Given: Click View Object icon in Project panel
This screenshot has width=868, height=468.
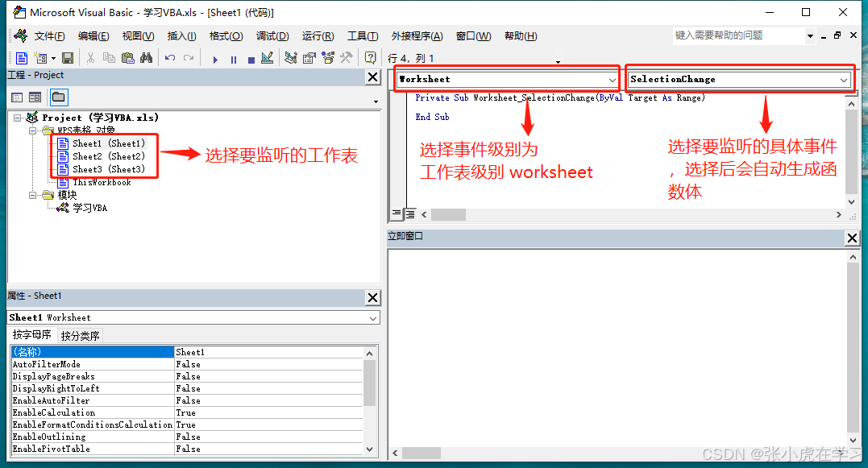Looking at the screenshot, I should pyautogui.click(x=35, y=98).
